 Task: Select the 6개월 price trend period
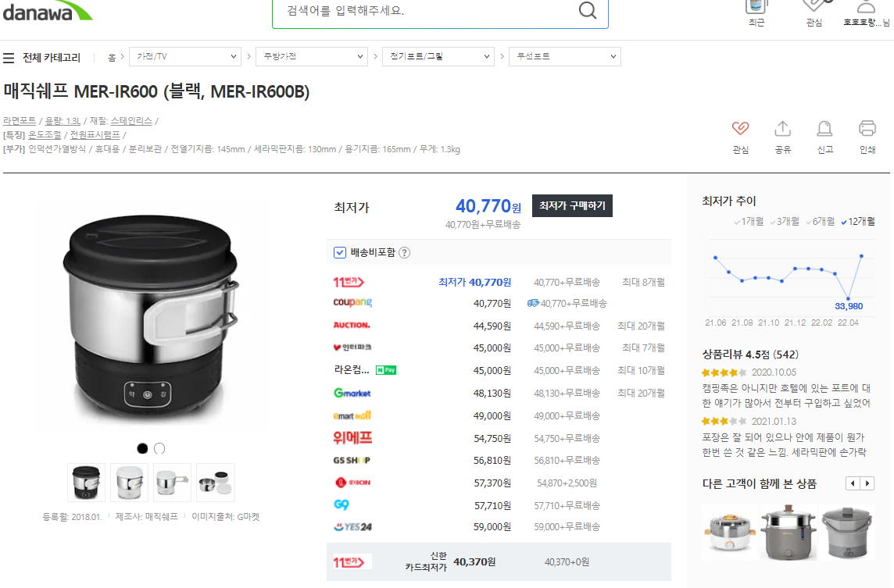[x=821, y=222]
